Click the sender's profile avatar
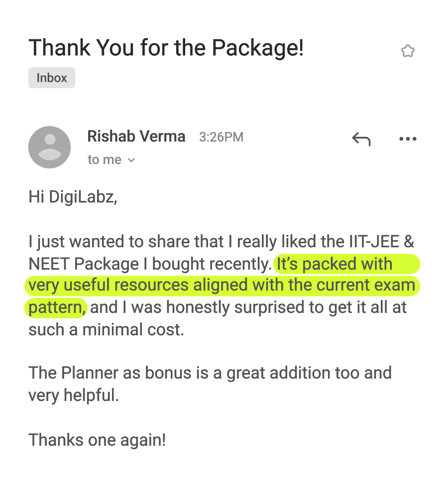The image size is (448, 485). (x=50, y=147)
